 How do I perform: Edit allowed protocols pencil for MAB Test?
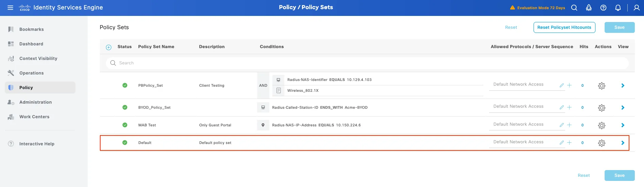coord(562,125)
